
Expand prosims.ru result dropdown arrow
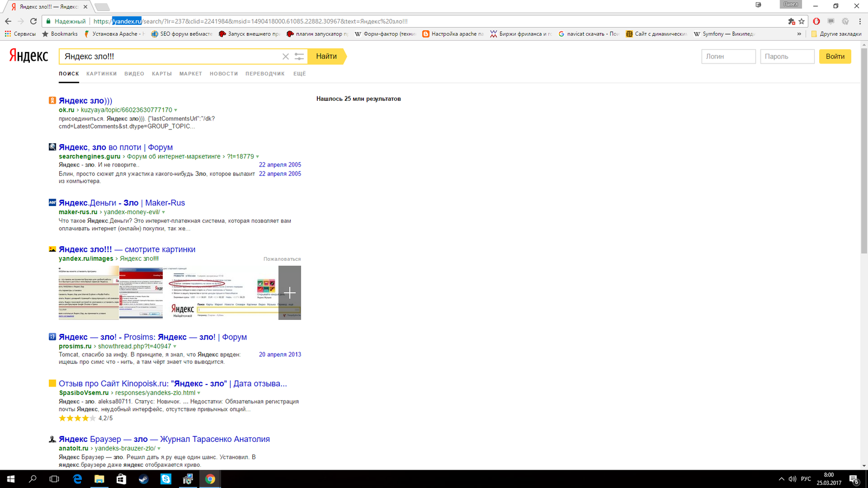(x=175, y=346)
